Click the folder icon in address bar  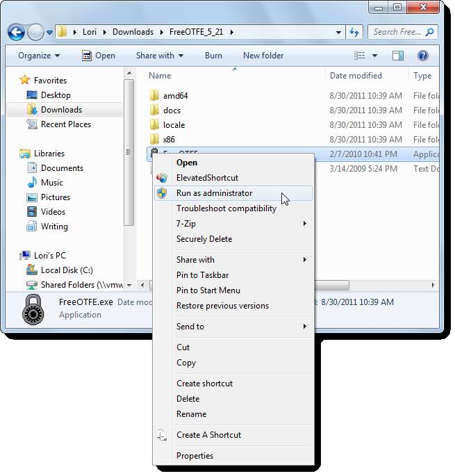pos(62,31)
